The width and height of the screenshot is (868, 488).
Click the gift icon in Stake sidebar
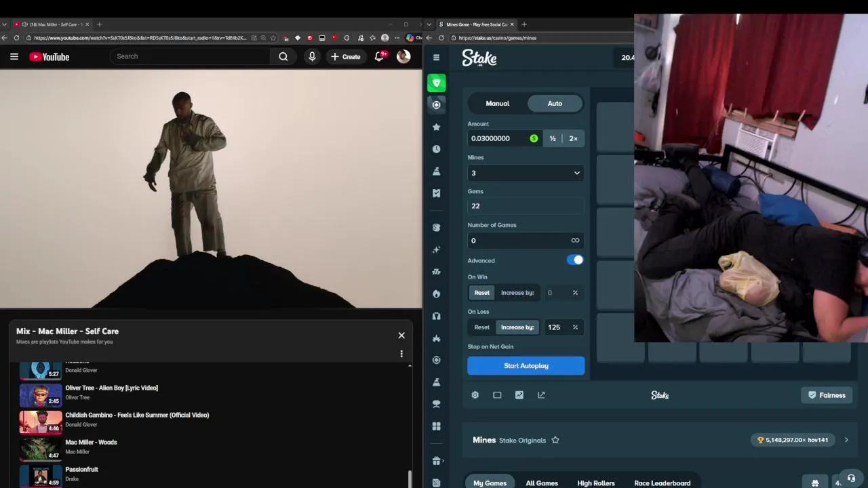click(437, 461)
